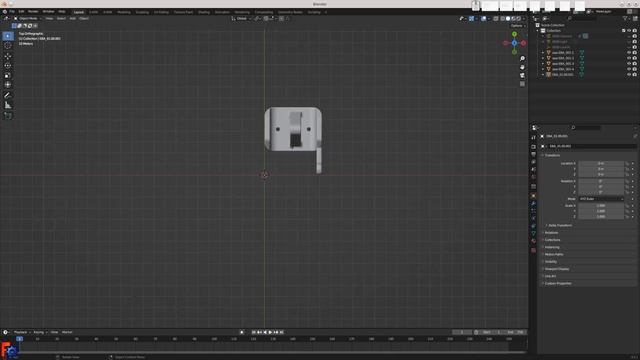The image size is (640, 360).
Task: Open the View Layer properties tab
Action: (x=533, y=162)
